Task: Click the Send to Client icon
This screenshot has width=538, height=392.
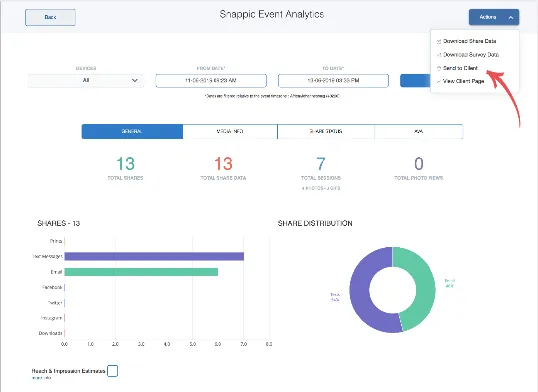Action: [x=438, y=68]
